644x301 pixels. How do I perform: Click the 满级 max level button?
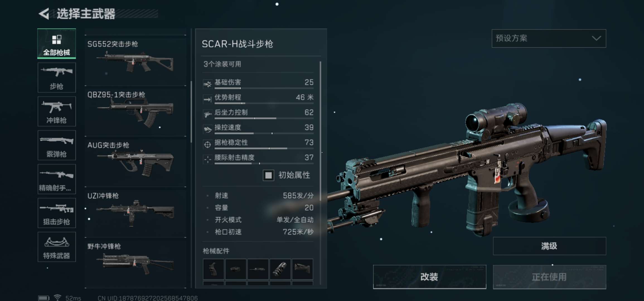549,246
